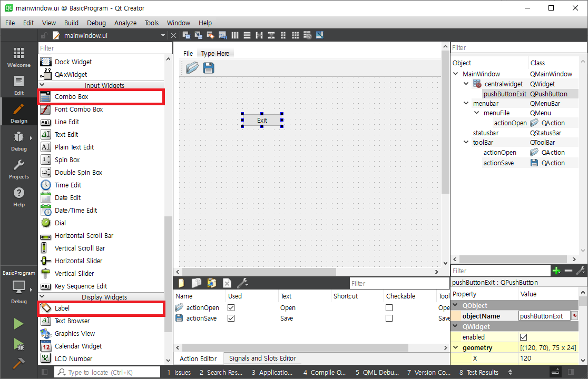Apply Lay Out in a Grid icon
The height and width of the screenshot is (379, 588).
pos(296,35)
